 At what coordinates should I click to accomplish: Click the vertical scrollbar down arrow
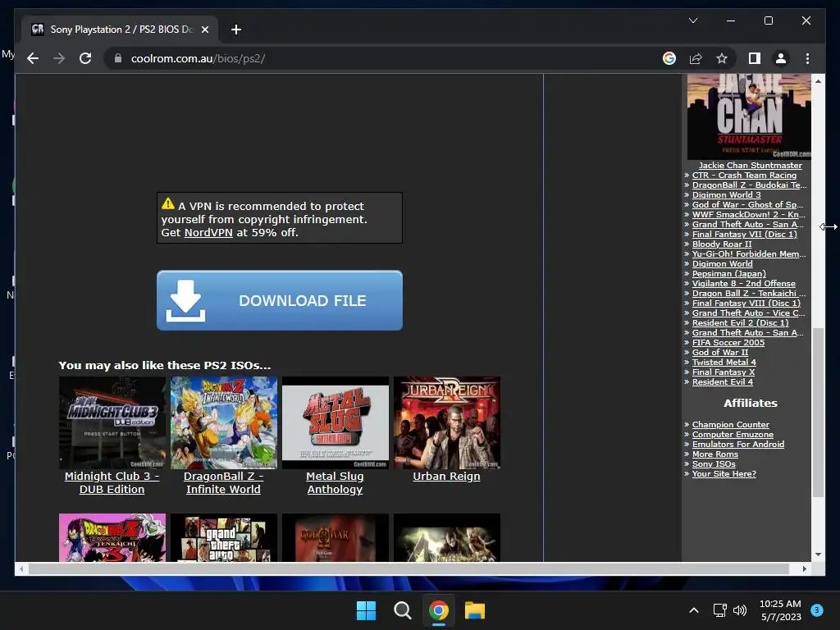[818, 555]
